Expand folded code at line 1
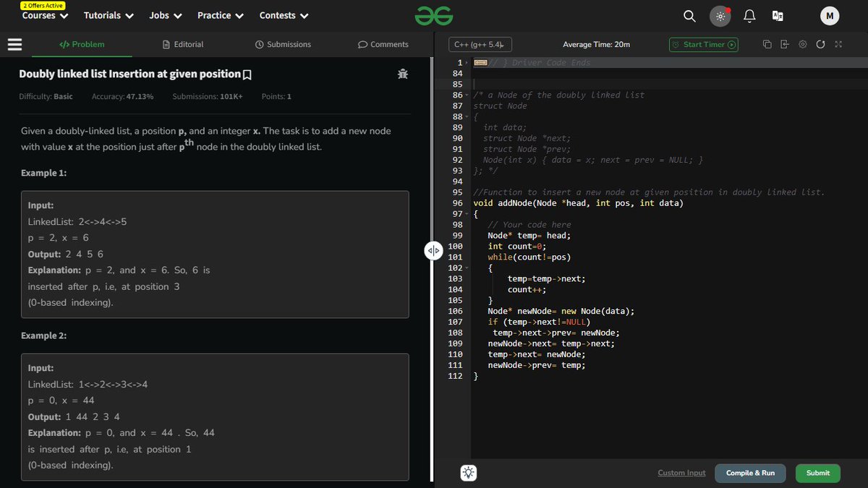The height and width of the screenshot is (488, 868). point(467,63)
